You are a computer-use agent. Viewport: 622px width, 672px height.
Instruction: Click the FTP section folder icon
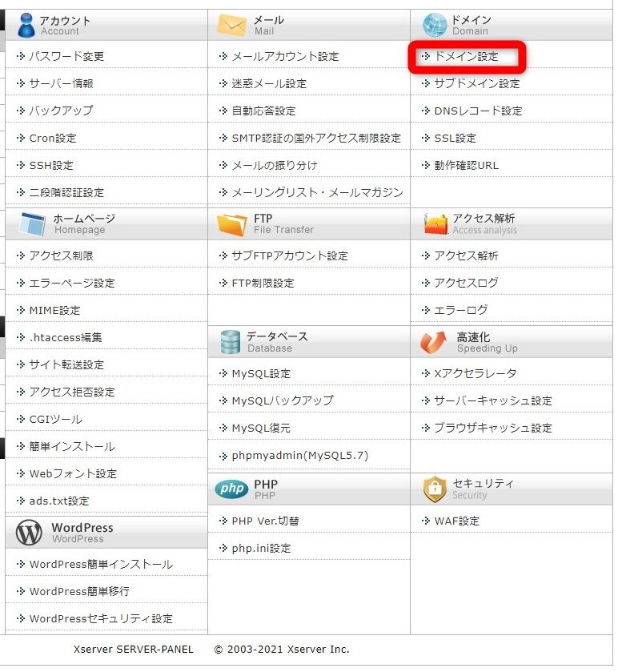click(x=232, y=224)
